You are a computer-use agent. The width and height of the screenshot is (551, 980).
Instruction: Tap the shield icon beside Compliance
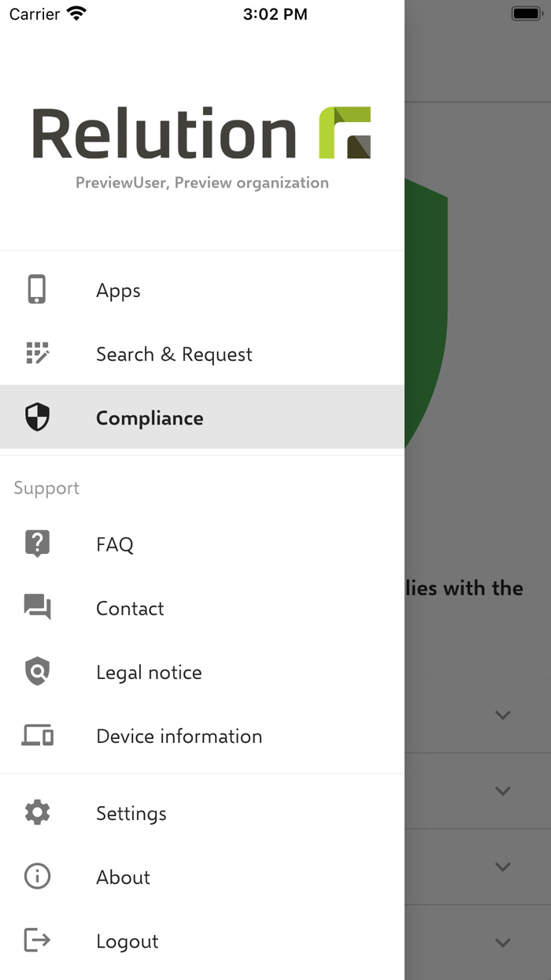point(37,418)
